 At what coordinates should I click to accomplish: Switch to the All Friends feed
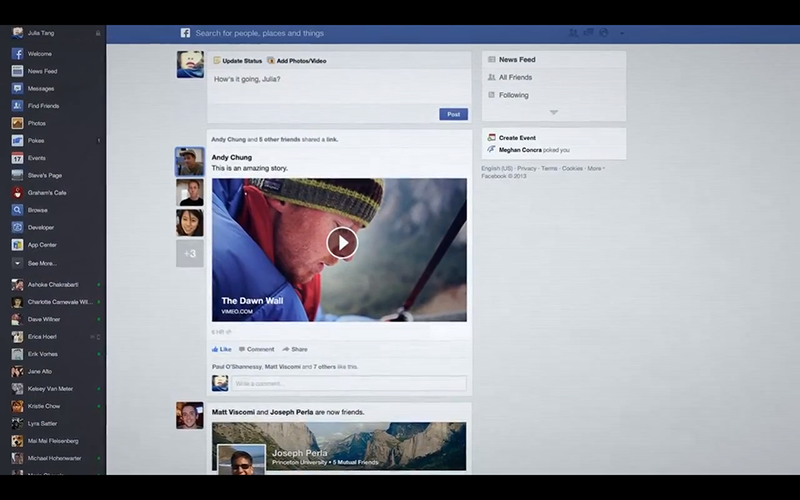tap(515, 77)
